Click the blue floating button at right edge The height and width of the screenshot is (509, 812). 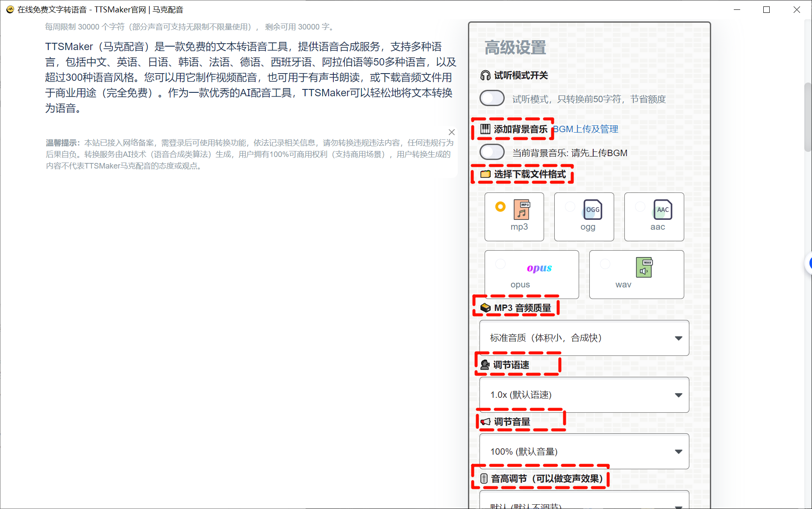(809, 264)
